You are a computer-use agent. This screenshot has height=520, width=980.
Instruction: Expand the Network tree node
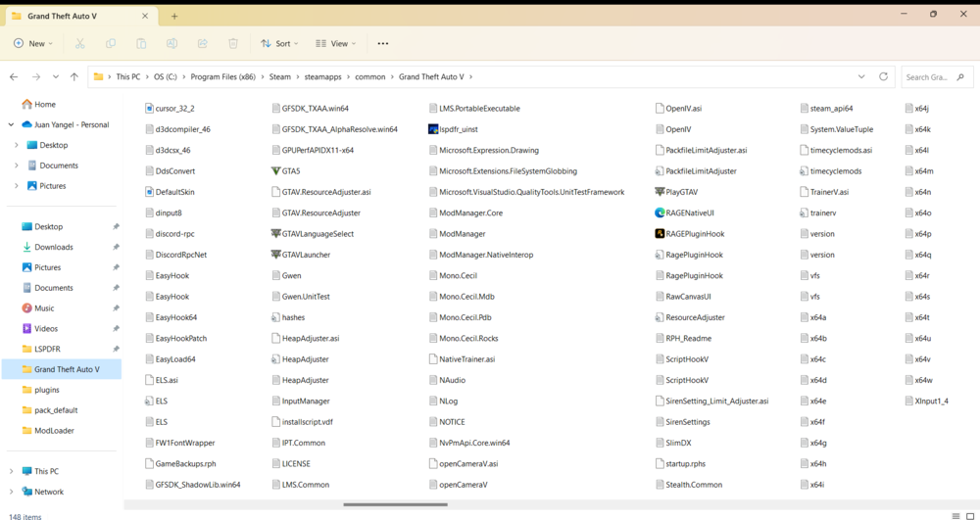[11, 492]
